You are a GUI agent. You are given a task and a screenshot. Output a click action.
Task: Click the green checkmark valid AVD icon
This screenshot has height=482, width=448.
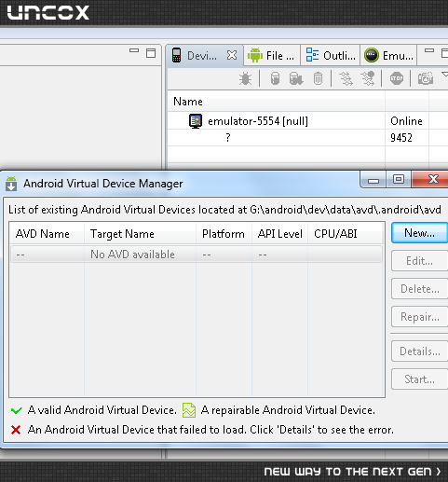click(x=16, y=410)
